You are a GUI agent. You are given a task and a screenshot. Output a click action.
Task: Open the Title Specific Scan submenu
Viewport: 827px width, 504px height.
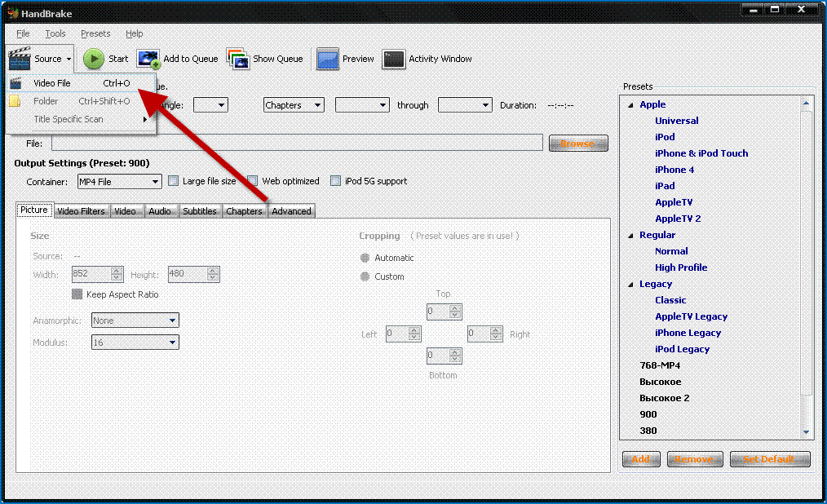[x=82, y=119]
